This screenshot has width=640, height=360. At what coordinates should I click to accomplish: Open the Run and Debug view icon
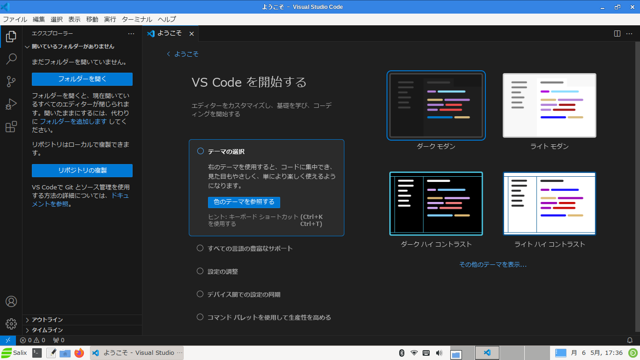click(x=11, y=104)
